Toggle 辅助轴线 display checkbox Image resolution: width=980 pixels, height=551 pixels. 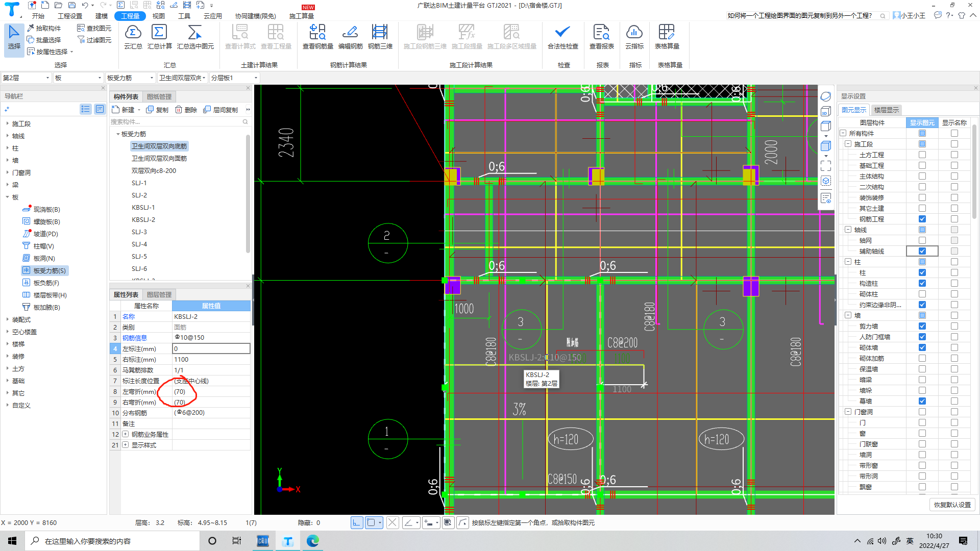click(x=922, y=251)
